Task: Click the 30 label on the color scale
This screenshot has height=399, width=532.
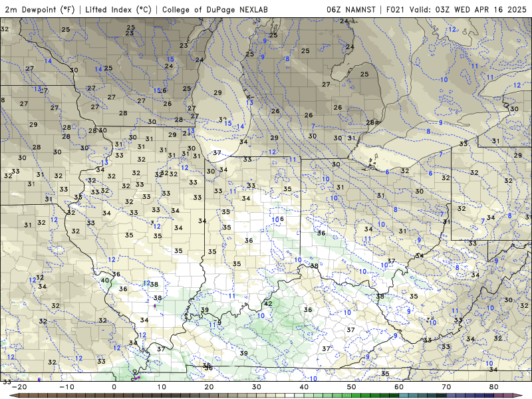Action: [x=257, y=387]
